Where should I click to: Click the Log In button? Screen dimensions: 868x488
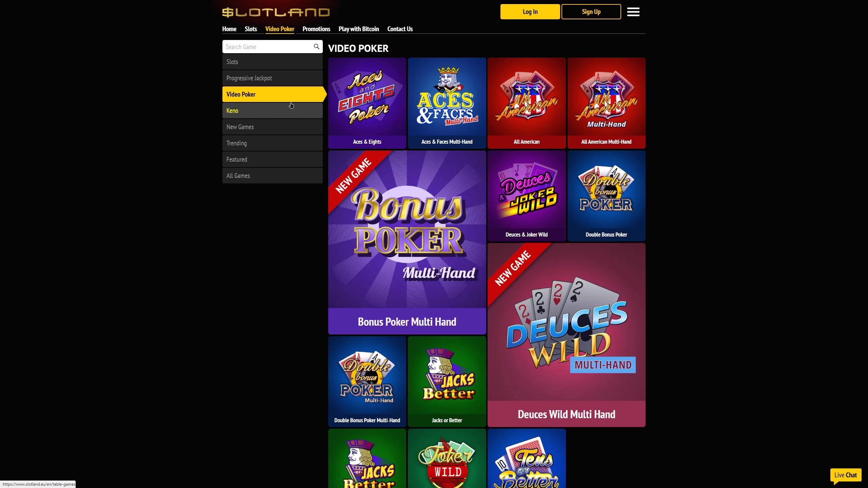[x=530, y=12]
